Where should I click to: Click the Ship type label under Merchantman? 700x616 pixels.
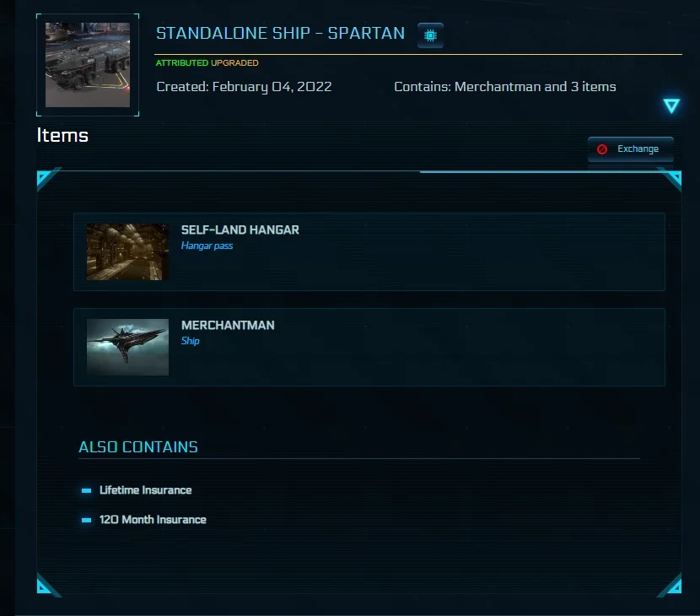(190, 341)
